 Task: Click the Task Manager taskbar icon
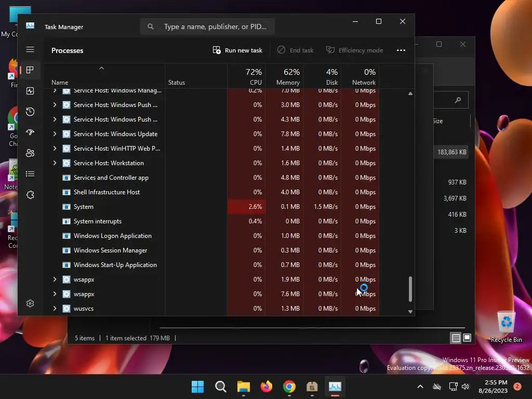(335, 387)
